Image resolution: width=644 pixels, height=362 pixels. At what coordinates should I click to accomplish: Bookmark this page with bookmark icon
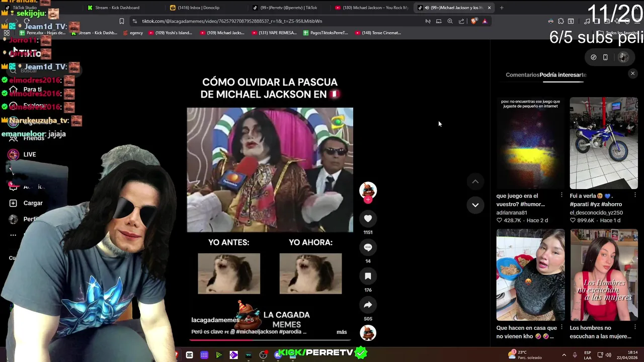(x=121, y=21)
